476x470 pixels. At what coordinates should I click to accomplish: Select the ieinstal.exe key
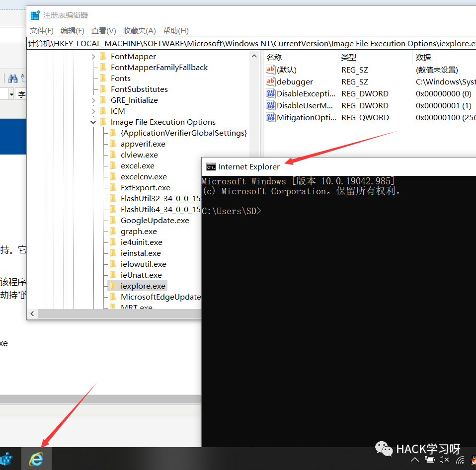coord(141,253)
